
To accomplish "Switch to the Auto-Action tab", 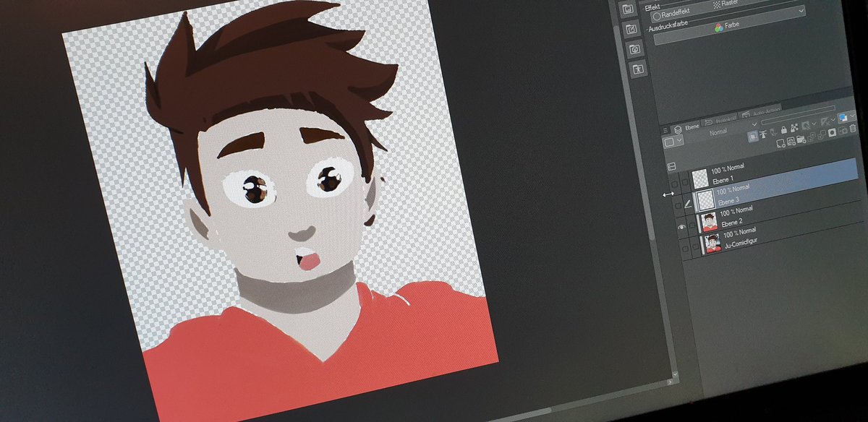I will click(x=761, y=111).
